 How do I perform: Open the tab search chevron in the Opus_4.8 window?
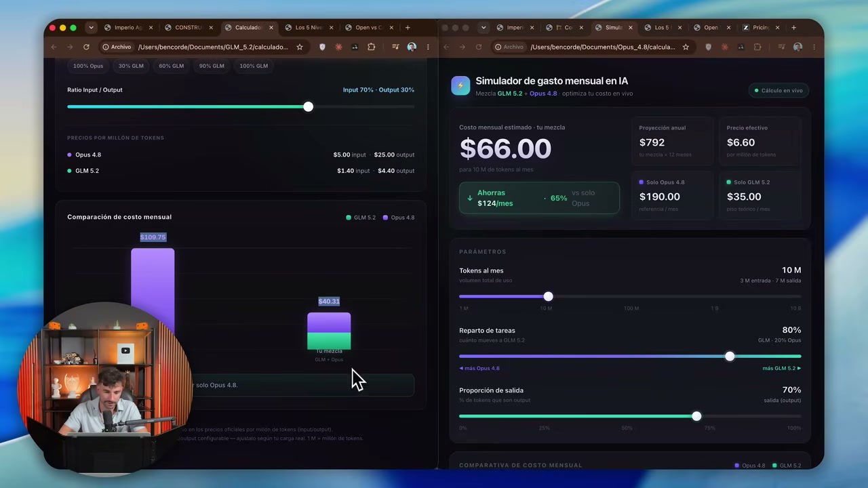click(x=483, y=28)
